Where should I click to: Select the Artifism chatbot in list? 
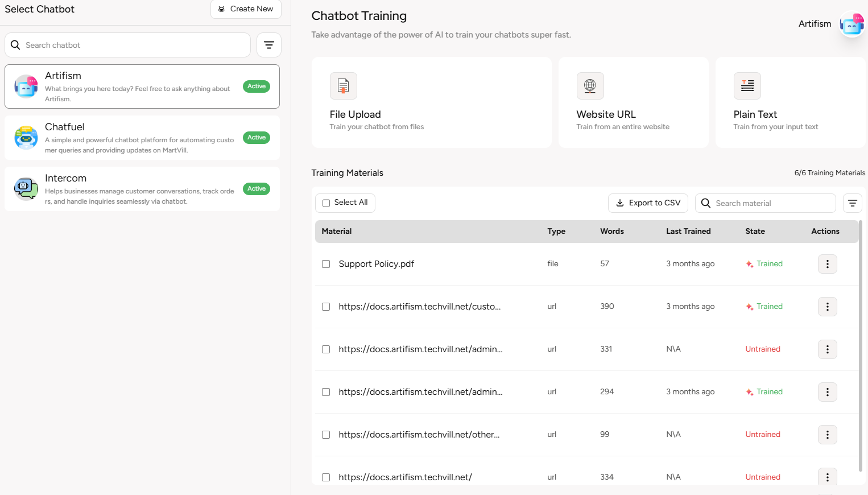pos(142,86)
